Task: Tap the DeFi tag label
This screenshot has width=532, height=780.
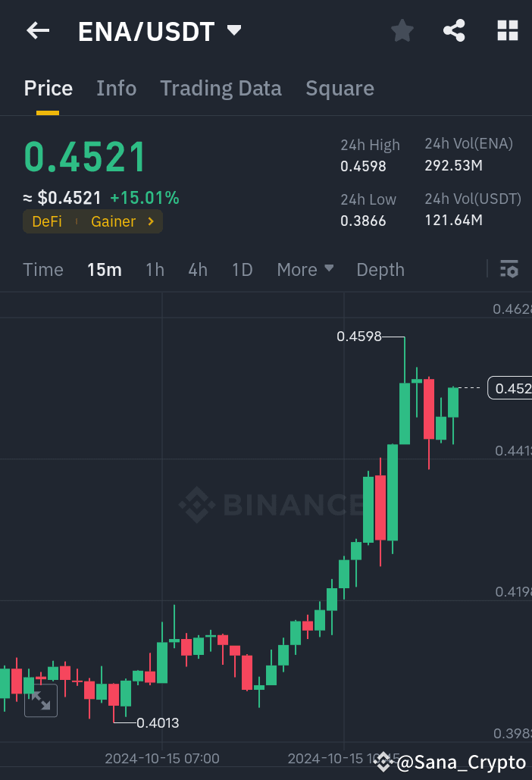Action: tap(48, 222)
